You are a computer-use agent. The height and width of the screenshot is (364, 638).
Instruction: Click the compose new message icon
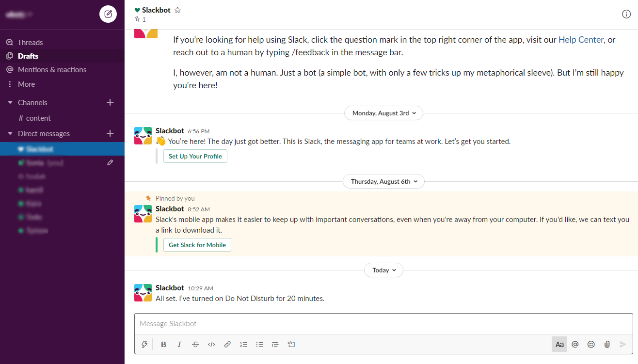(108, 14)
